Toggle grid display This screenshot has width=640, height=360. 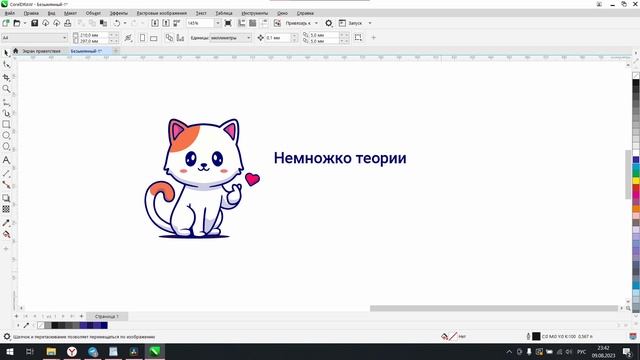[253, 23]
